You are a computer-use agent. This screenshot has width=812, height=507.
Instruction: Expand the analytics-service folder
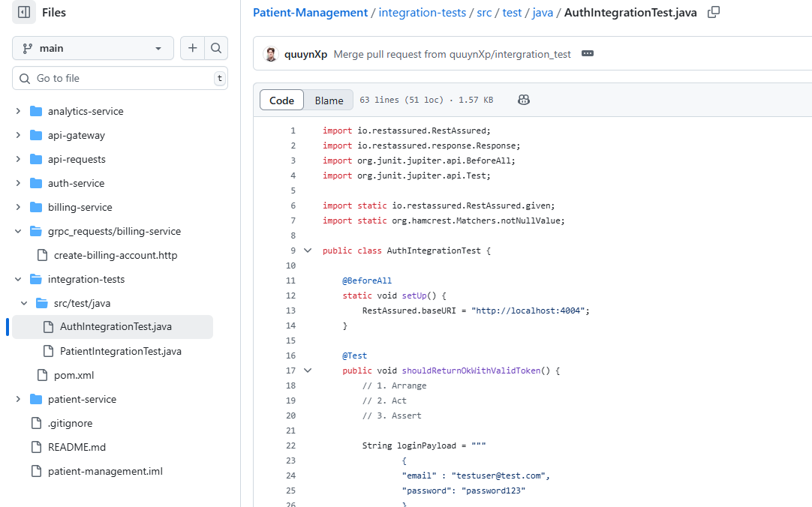point(18,111)
